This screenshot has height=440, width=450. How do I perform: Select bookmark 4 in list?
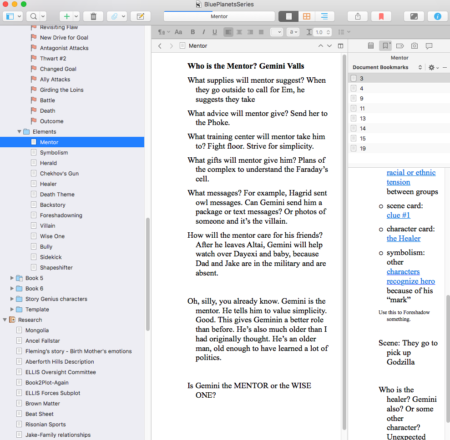point(399,88)
